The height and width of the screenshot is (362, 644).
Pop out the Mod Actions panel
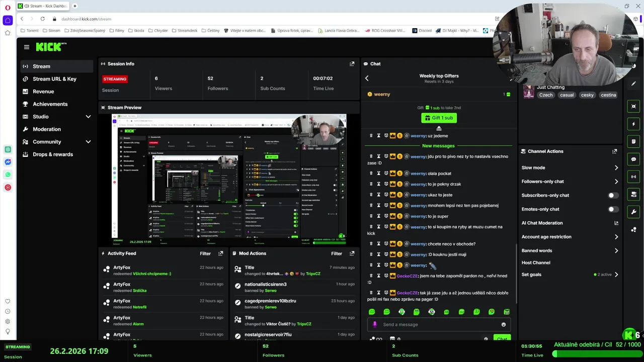[x=352, y=253]
